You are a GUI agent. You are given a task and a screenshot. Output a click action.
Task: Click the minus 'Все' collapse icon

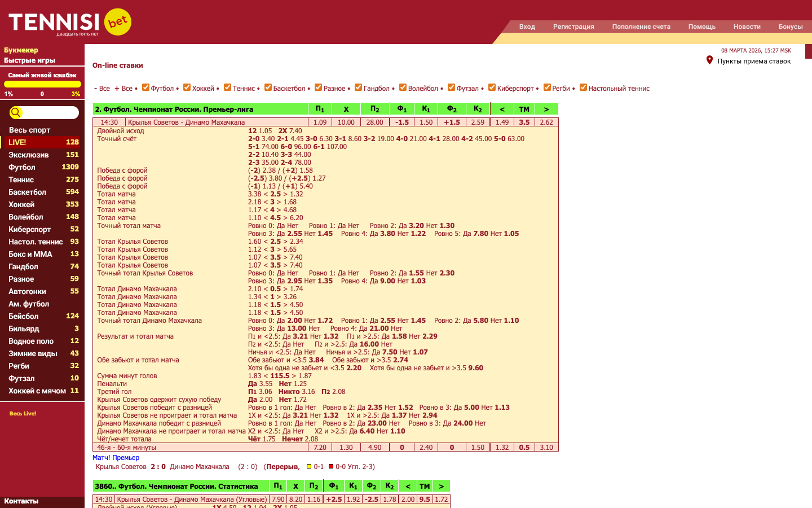tap(96, 89)
